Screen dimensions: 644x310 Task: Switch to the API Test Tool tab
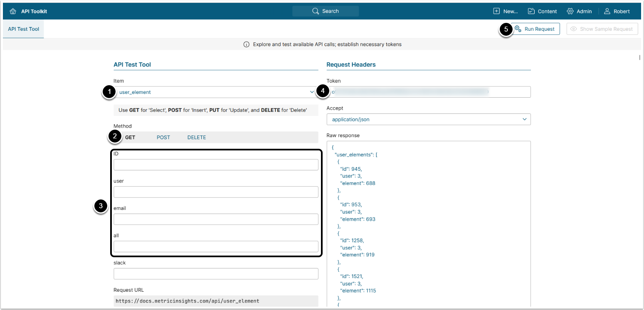[23, 29]
